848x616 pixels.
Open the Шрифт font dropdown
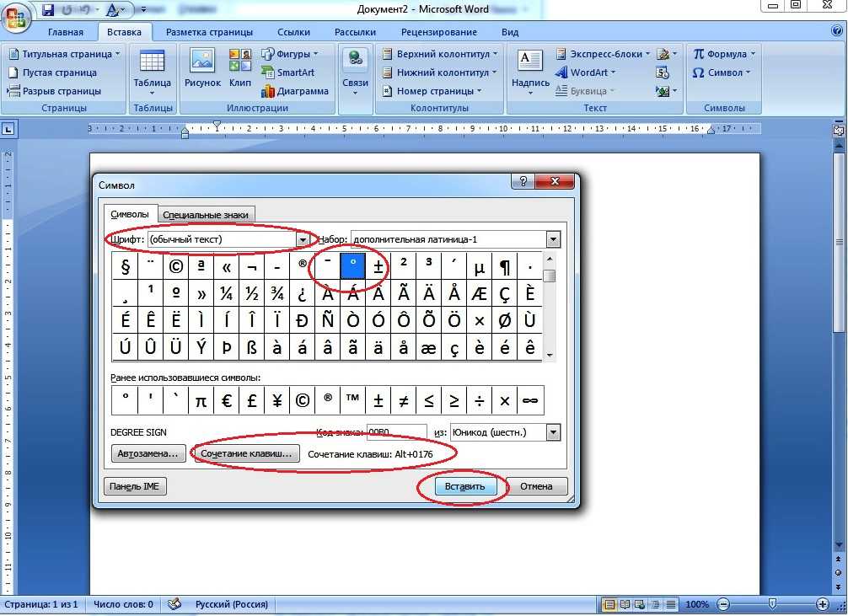click(x=303, y=239)
